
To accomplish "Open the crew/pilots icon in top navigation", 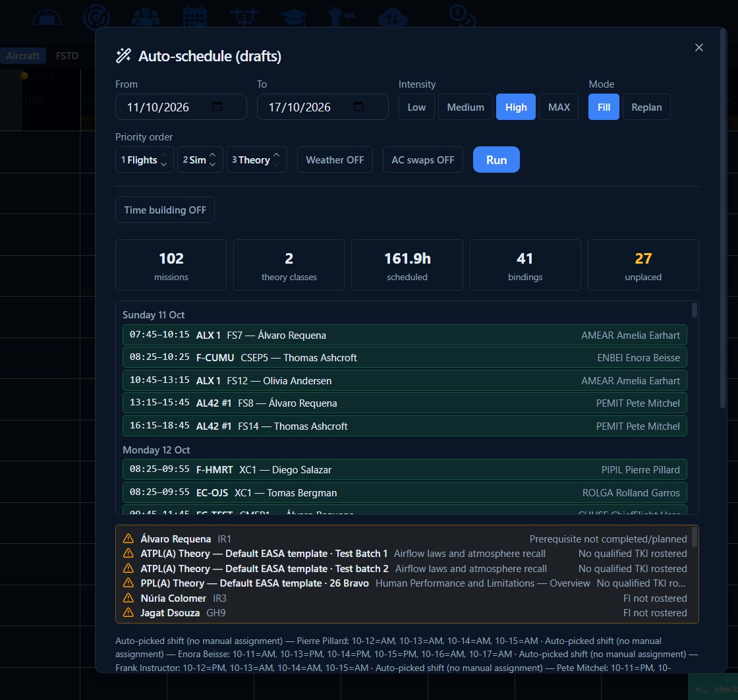I will click(x=146, y=17).
